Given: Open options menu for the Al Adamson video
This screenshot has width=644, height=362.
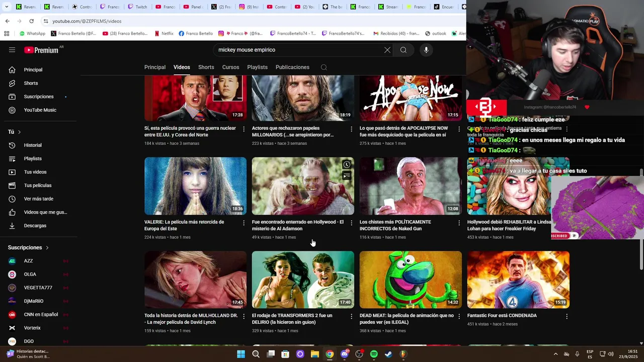Looking at the screenshot, I should pyautogui.click(x=352, y=223).
